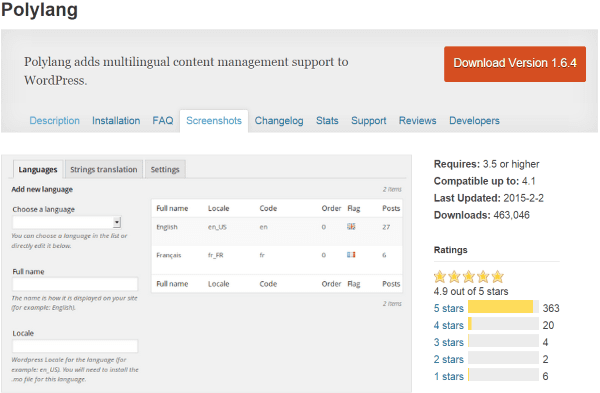View the Changelog tab
This screenshot has height=393, width=600.
(279, 121)
